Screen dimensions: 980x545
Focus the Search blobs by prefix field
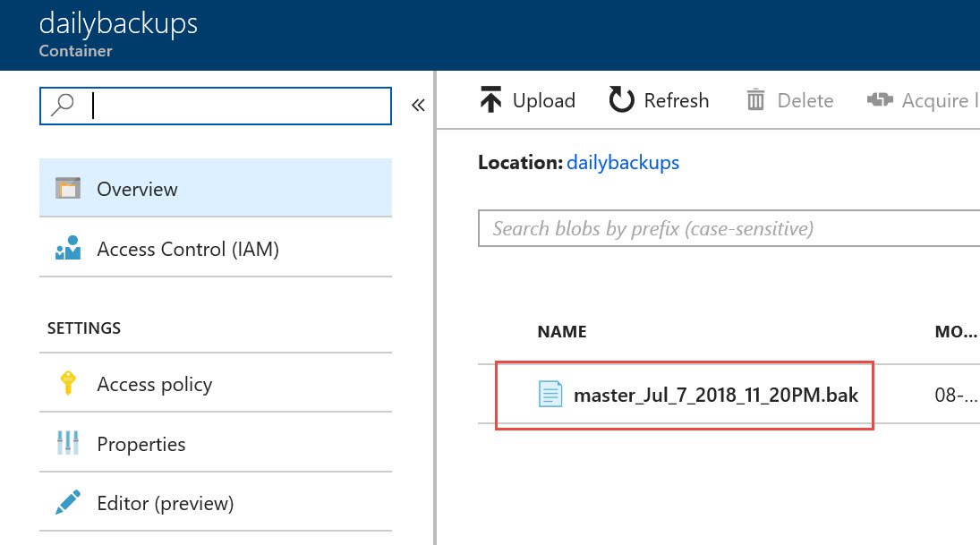pos(729,228)
